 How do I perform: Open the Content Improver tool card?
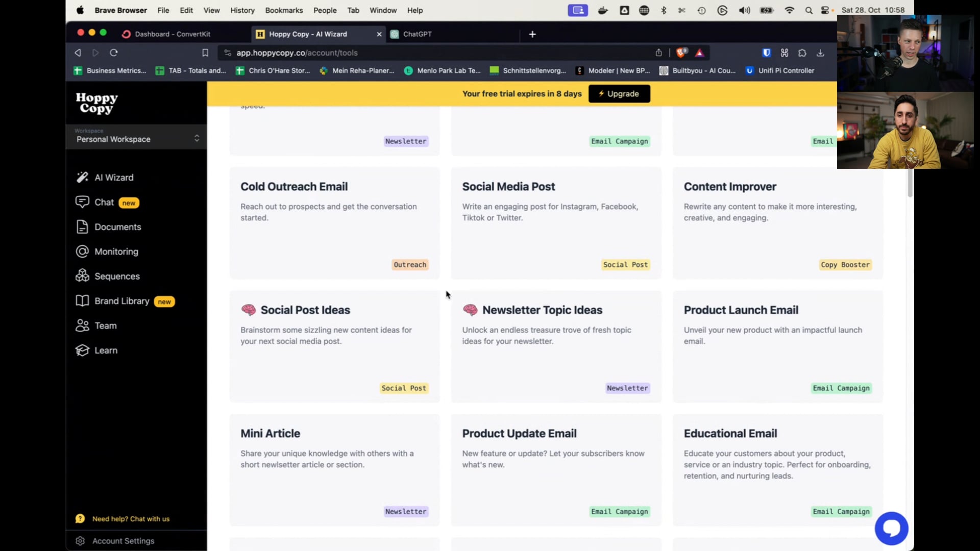click(777, 223)
